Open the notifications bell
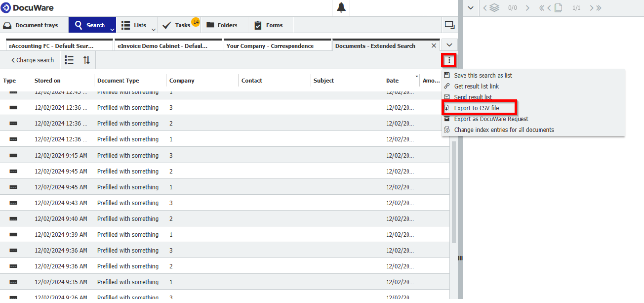The height and width of the screenshot is (303, 644). 341,7
